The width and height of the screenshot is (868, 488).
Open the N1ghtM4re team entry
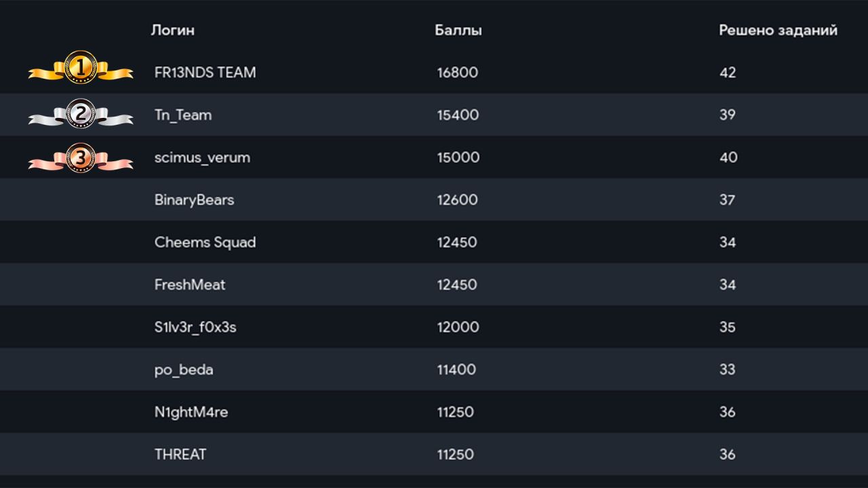click(191, 412)
